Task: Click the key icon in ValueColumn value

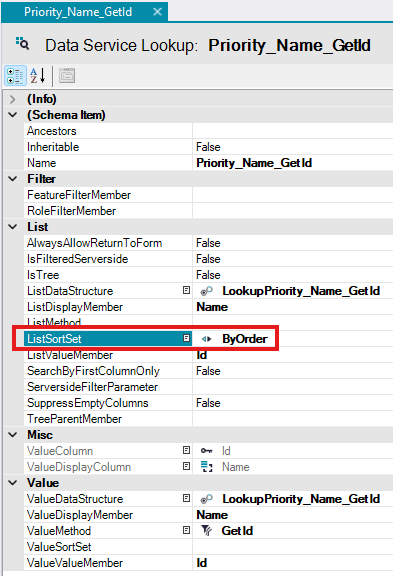Action: (206, 451)
